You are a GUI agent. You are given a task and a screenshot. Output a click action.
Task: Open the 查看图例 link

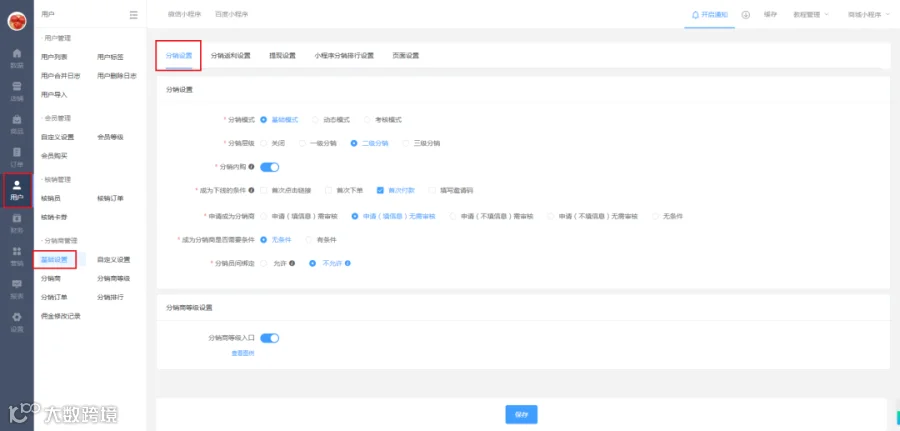[242, 354]
